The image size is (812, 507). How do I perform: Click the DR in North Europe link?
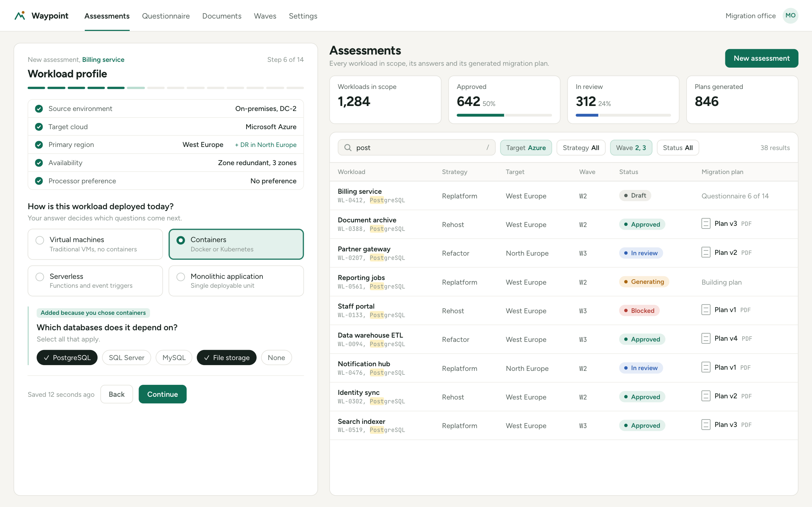click(266, 145)
